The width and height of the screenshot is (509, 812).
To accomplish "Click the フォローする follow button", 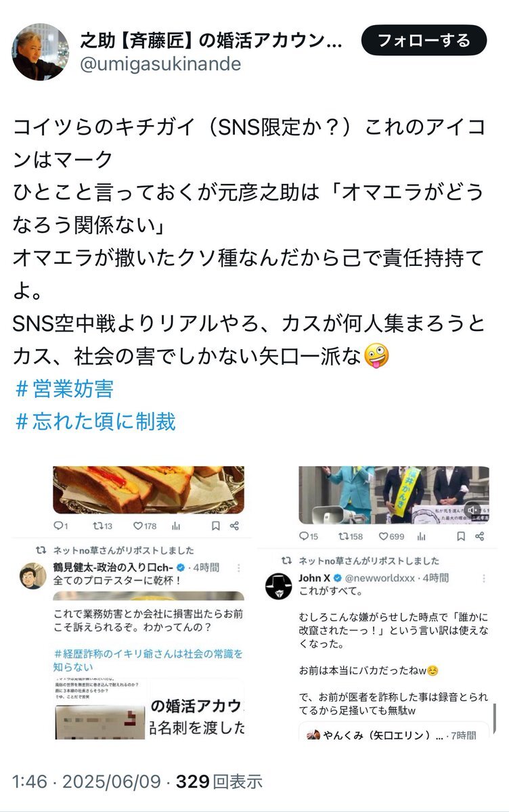I will pyautogui.click(x=424, y=42).
